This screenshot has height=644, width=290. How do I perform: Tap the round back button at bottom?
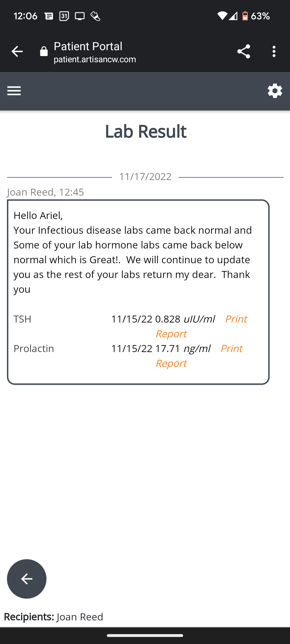click(x=27, y=579)
